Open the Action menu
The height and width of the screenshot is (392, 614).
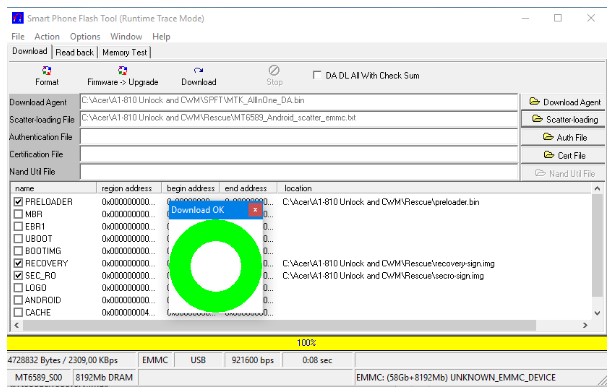(47, 36)
